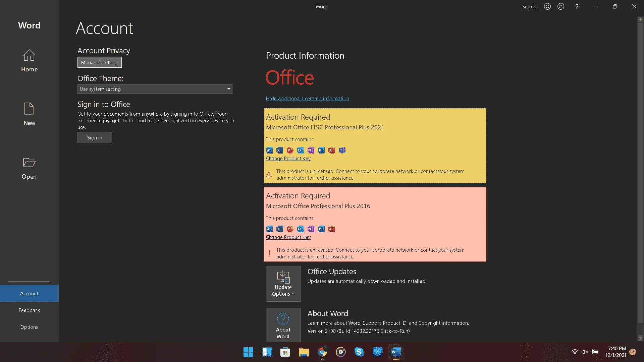Expand the Office Theme dropdown
The image size is (644, 362).
tap(155, 89)
